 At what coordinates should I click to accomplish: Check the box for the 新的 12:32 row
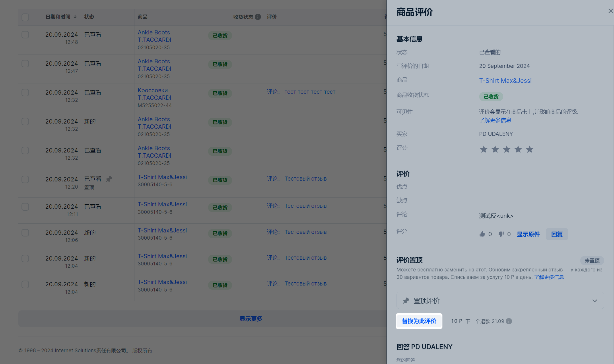coord(25,122)
